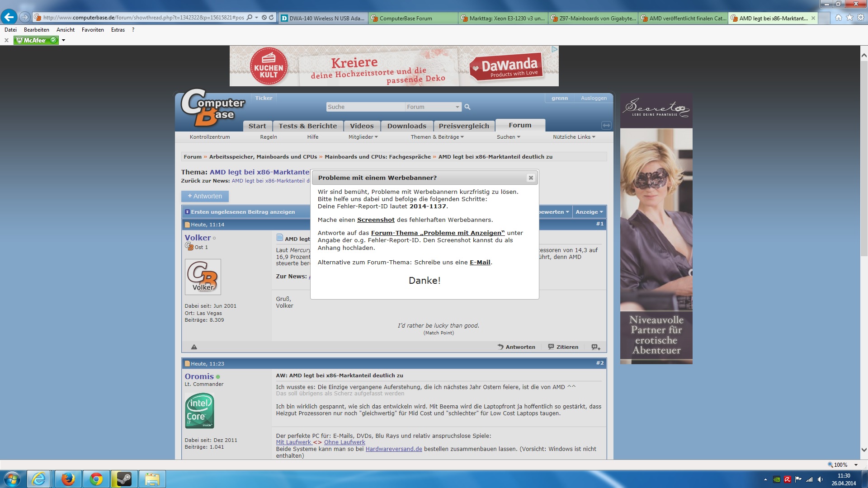Click the + Antworten button
Image resolution: width=868 pixels, height=488 pixels.
pyautogui.click(x=205, y=196)
